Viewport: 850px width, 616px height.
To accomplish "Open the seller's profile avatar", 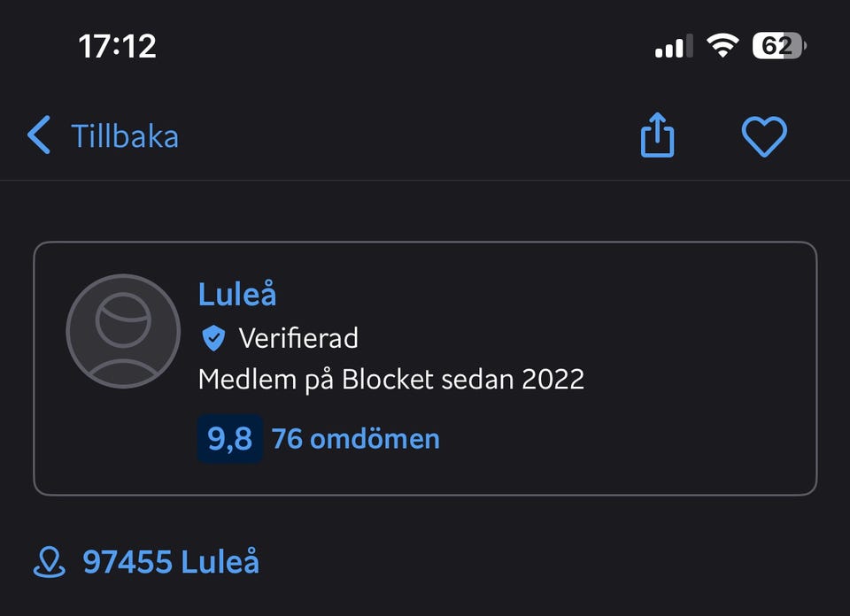I will [x=123, y=331].
